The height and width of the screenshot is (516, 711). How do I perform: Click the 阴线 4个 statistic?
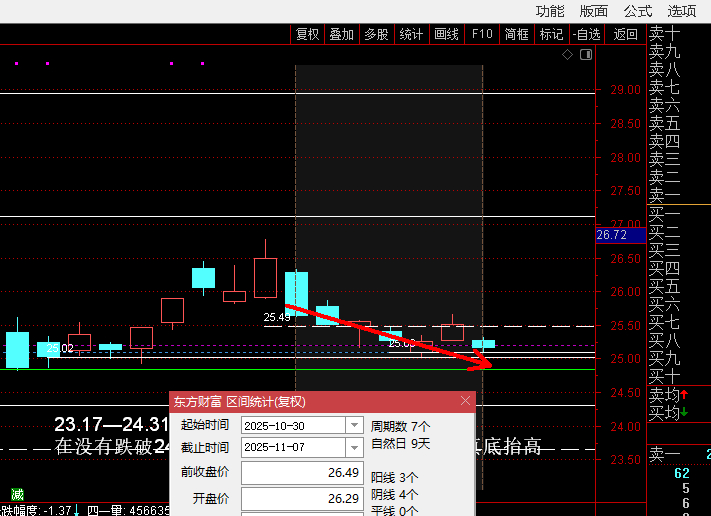click(x=394, y=494)
